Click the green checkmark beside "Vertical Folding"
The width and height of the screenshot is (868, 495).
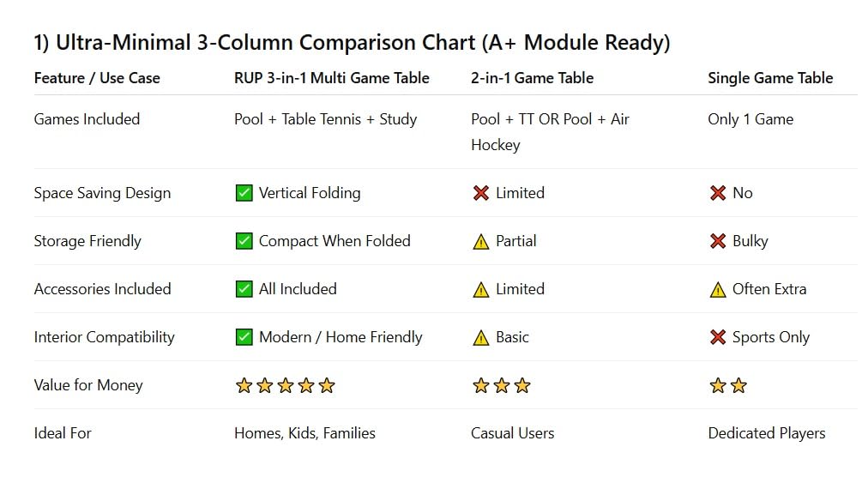tap(244, 193)
